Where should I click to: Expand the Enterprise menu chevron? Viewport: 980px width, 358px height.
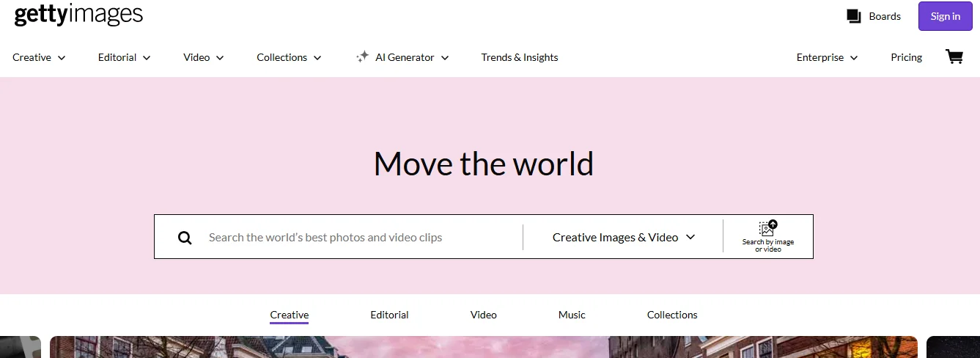[854, 58]
